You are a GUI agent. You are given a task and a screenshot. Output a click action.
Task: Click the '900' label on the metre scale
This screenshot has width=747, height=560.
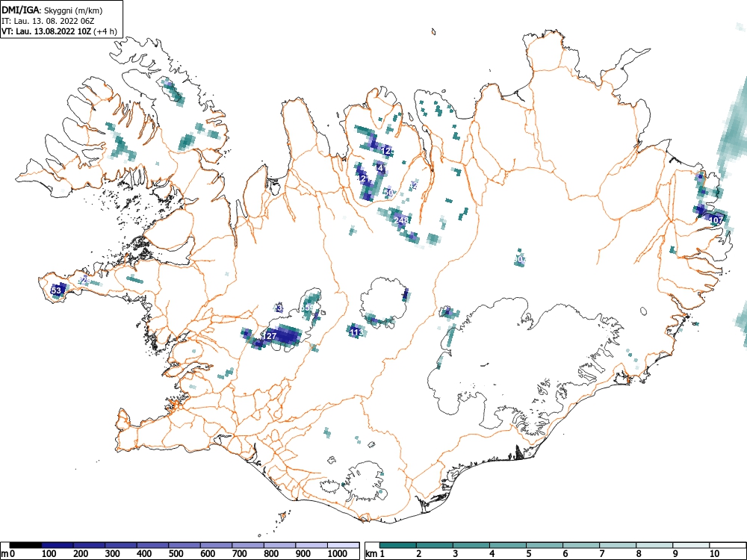click(x=303, y=554)
